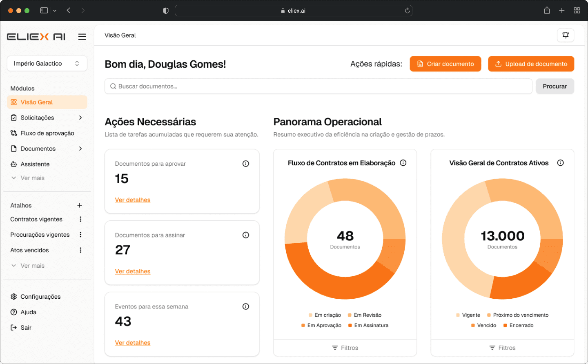588x364 pixels.
Task: Open Ajuda from the sidebar
Action: pos(28,312)
